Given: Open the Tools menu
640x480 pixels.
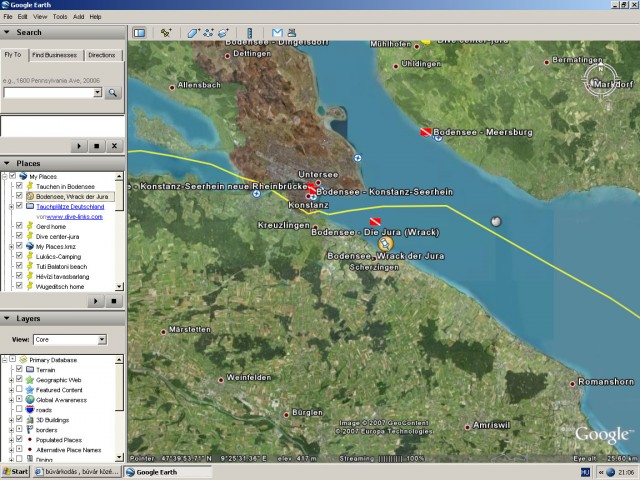Looking at the screenshot, I should coord(60,17).
